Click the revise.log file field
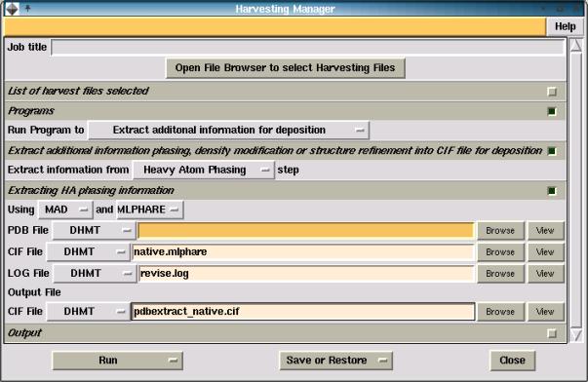588x382 pixels. (x=306, y=273)
